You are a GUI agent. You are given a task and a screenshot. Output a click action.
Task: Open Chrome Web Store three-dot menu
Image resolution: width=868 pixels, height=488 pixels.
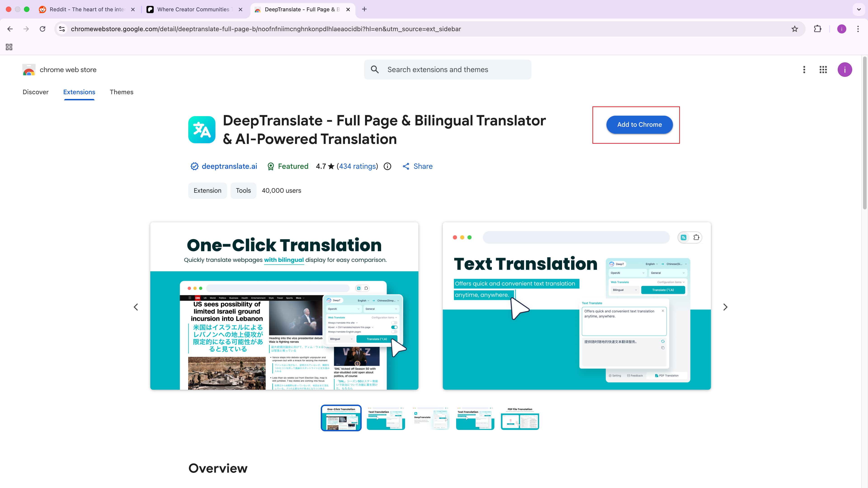804,70
